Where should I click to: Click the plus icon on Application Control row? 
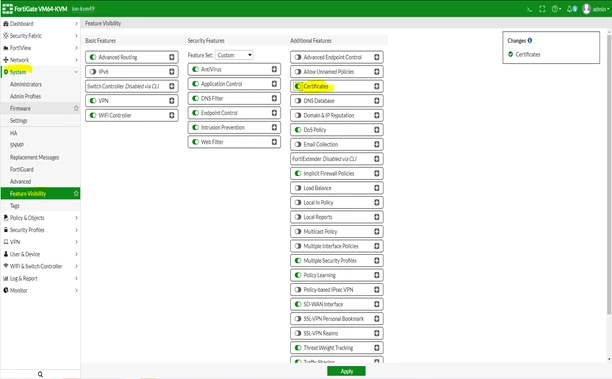tap(274, 84)
